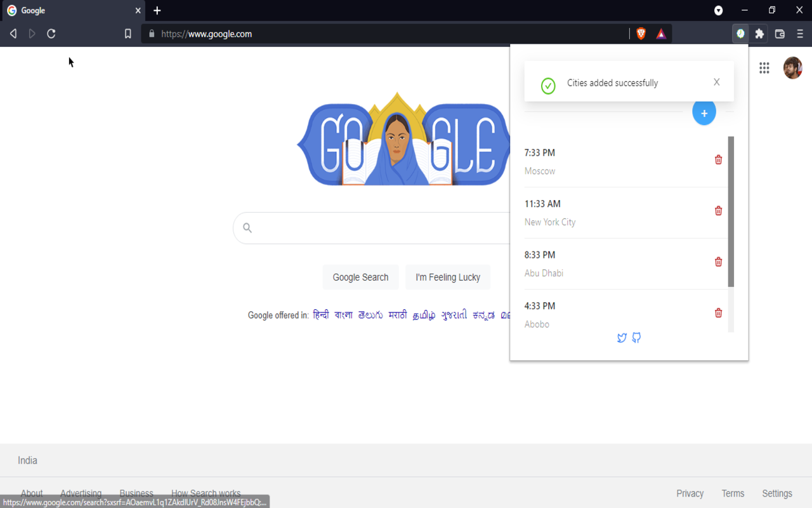812x508 pixels.
Task: Switch Google to Telugu language
Action: 370,315
